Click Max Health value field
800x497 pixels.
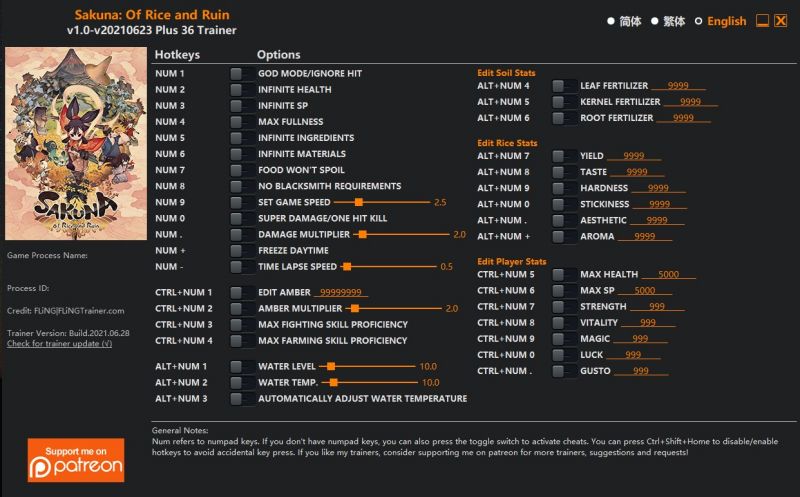[x=668, y=275]
